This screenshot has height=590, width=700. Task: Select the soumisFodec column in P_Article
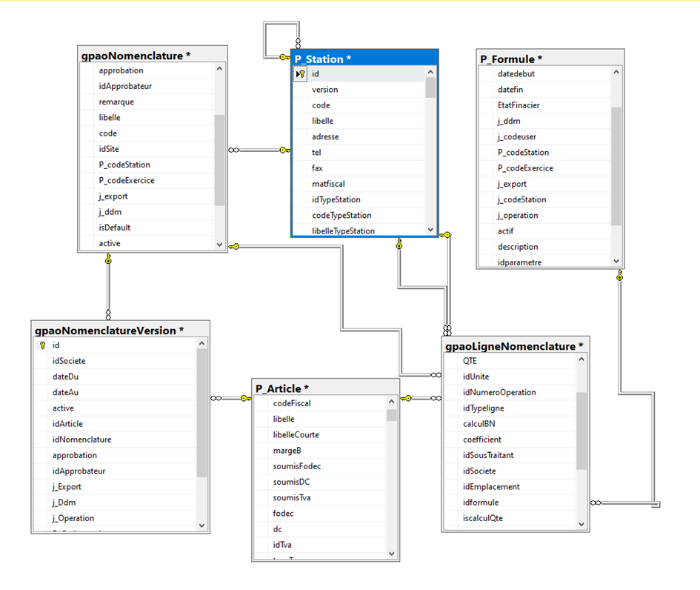click(297, 466)
